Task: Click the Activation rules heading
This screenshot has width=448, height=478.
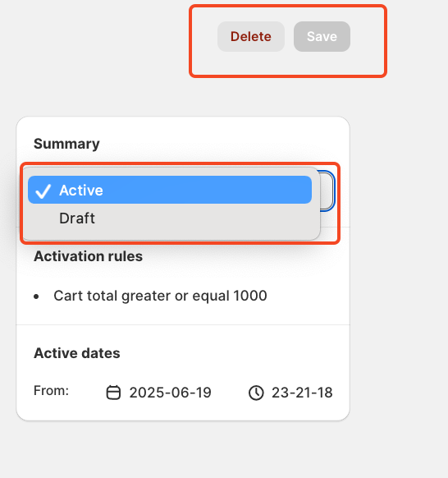Action: tap(88, 256)
